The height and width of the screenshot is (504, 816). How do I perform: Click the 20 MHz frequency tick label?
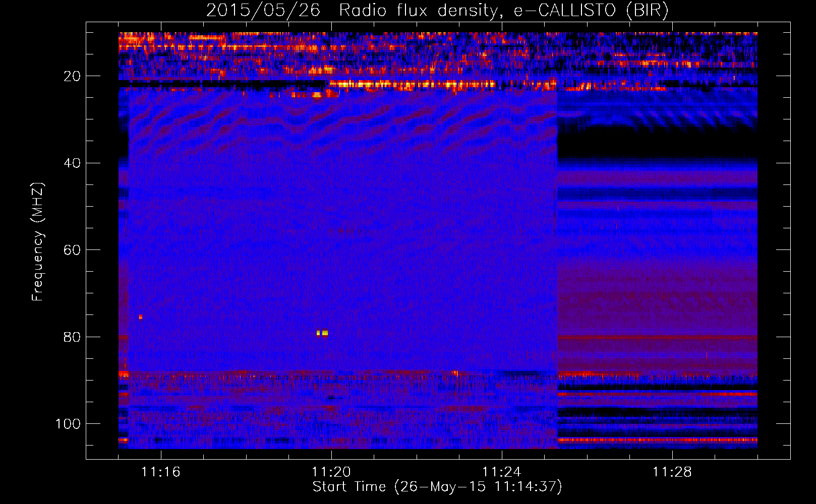pyautogui.click(x=72, y=76)
